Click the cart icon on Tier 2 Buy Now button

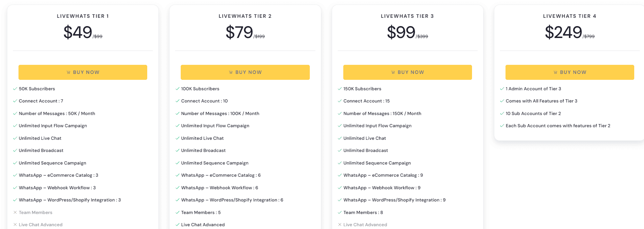pyautogui.click(x=230, y=72)
